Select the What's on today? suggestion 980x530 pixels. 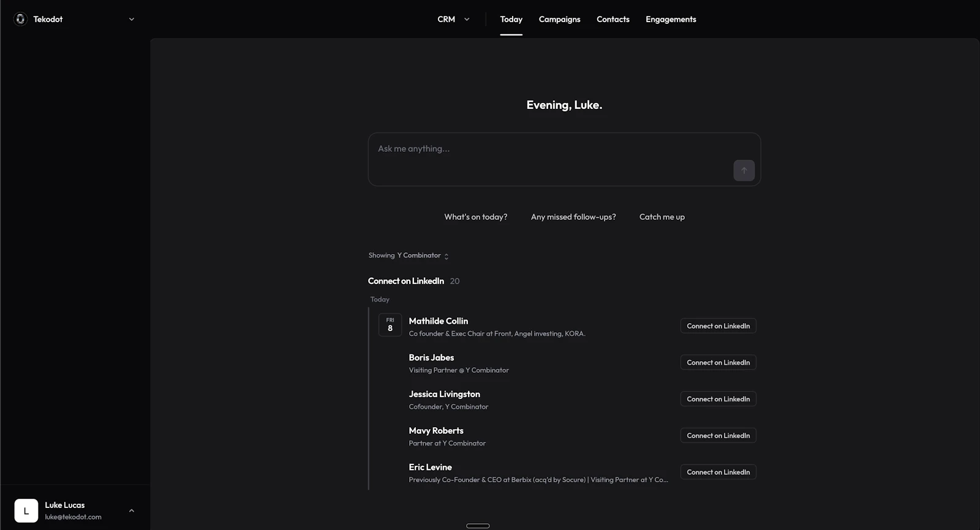(476, 217)
